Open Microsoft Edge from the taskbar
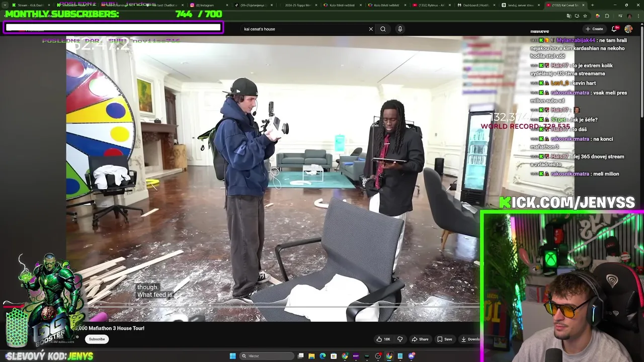The image size is (644, 362). [x=323, y=356]
